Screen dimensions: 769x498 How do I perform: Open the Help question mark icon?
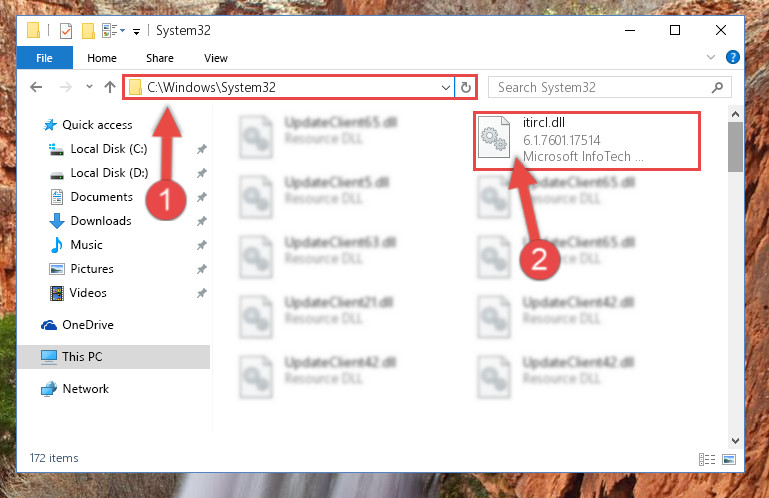732,57
